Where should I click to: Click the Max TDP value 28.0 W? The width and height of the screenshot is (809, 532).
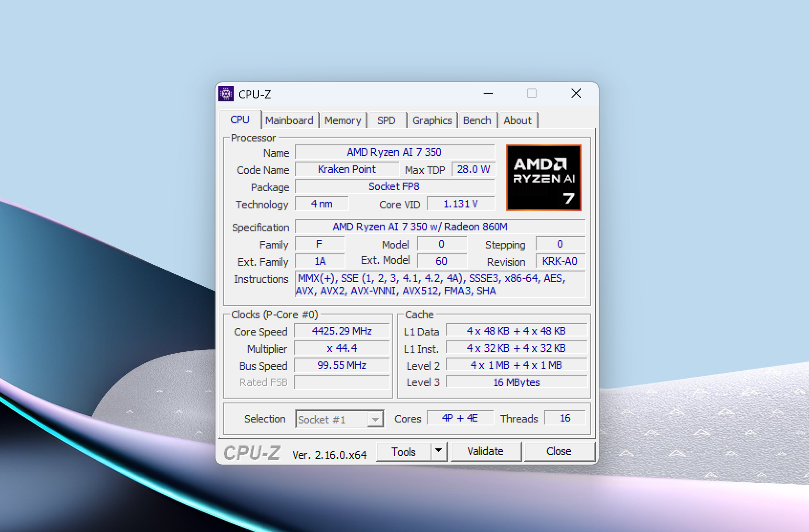tap(474, 169)
